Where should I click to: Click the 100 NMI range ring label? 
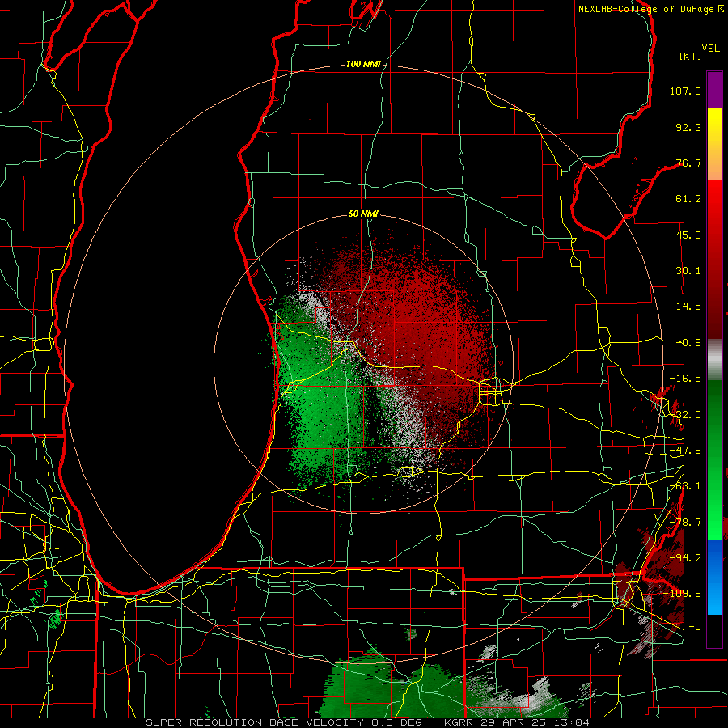tap(363, 64)
